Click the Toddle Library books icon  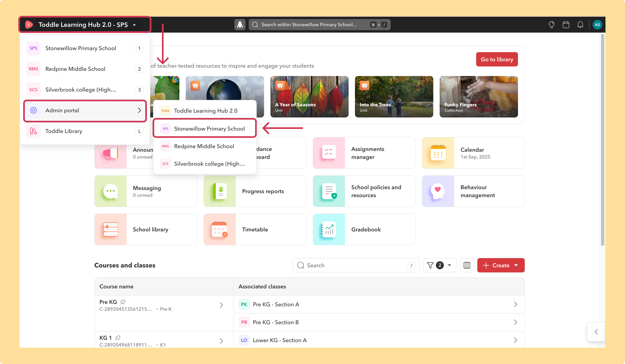33,131
